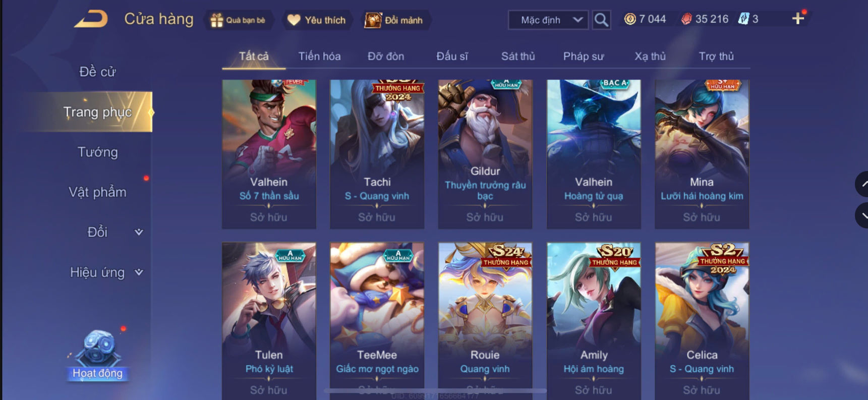Screen dimensions: 868x400
Task: Tap the down chevron on right edge
Action: tap(862, 215)
